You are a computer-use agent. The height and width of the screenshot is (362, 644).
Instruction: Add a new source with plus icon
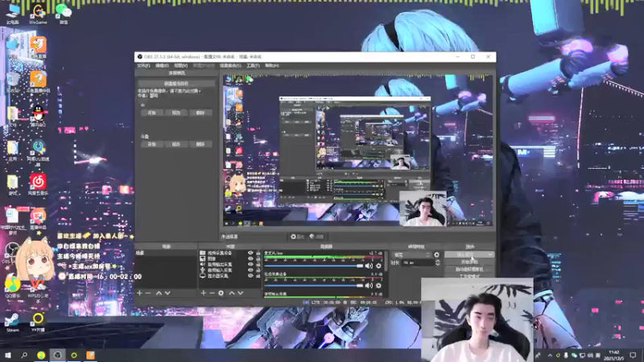click(x=204, y=293)
